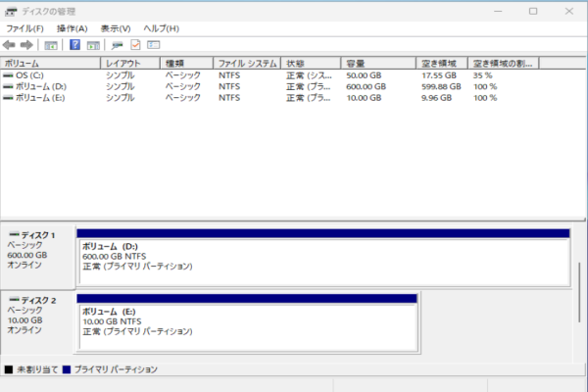Image resolution: width=588 pixels, height=392 pixels.
Task: Open Help via the blue question-mark icon
Action: click(74, 45)
